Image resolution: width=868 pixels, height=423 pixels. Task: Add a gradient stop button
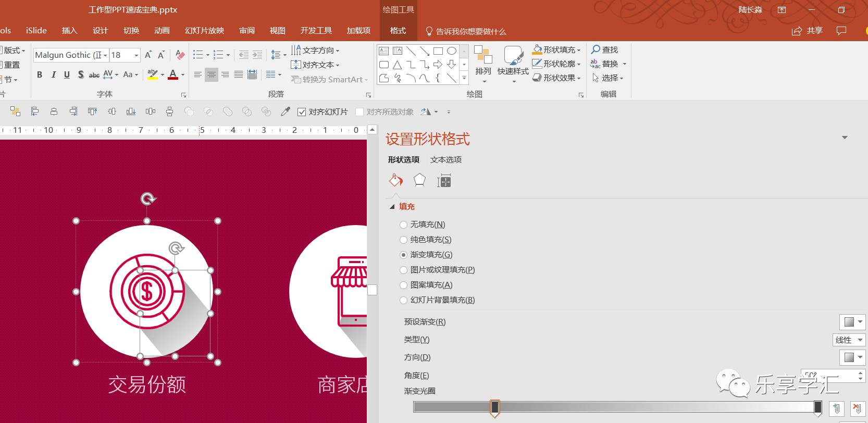coord(837,408)
